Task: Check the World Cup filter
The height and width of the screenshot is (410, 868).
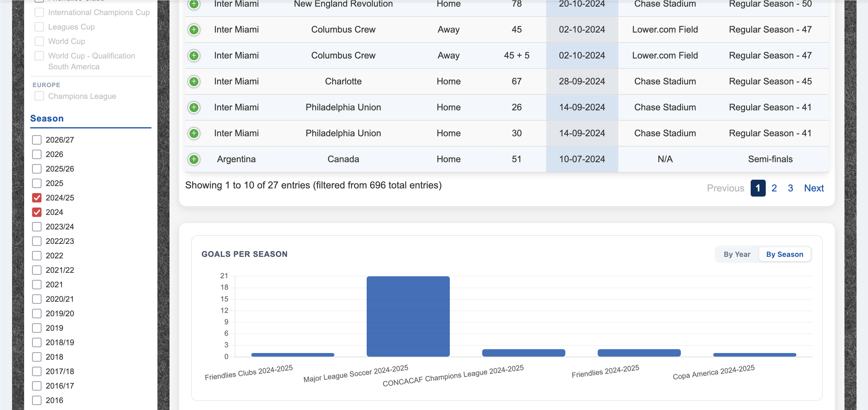Action: (39, 41)
